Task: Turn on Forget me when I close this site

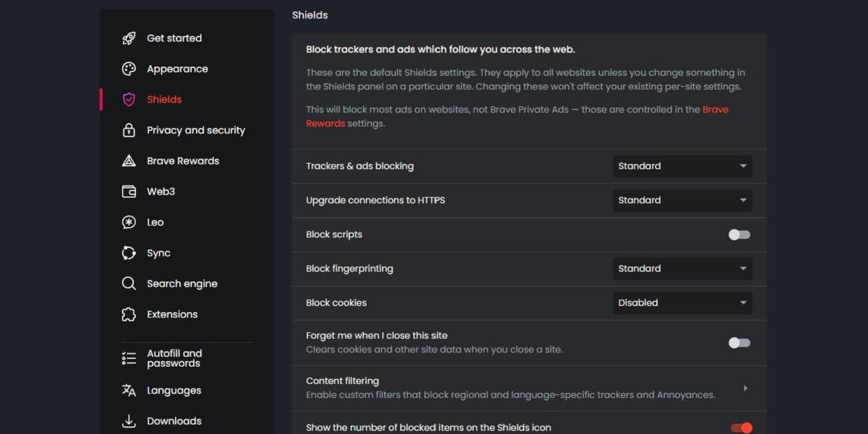Action: (739, 343)
